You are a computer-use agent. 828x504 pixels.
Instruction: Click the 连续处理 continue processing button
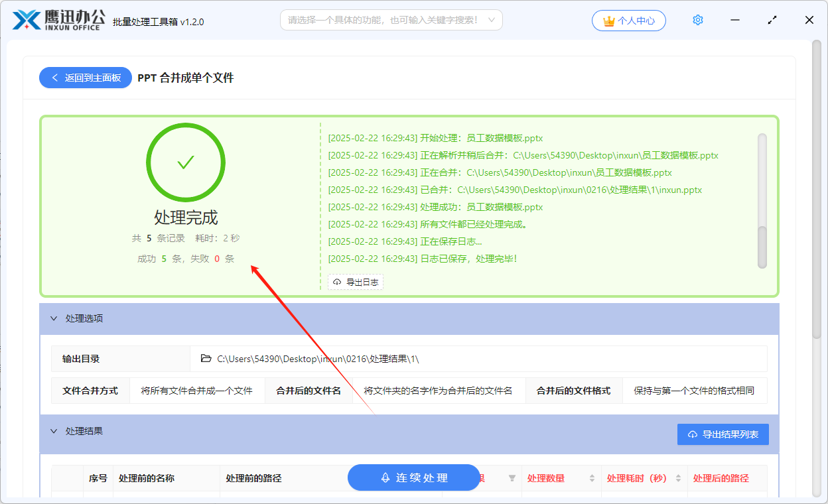click(x=414, y=477)
